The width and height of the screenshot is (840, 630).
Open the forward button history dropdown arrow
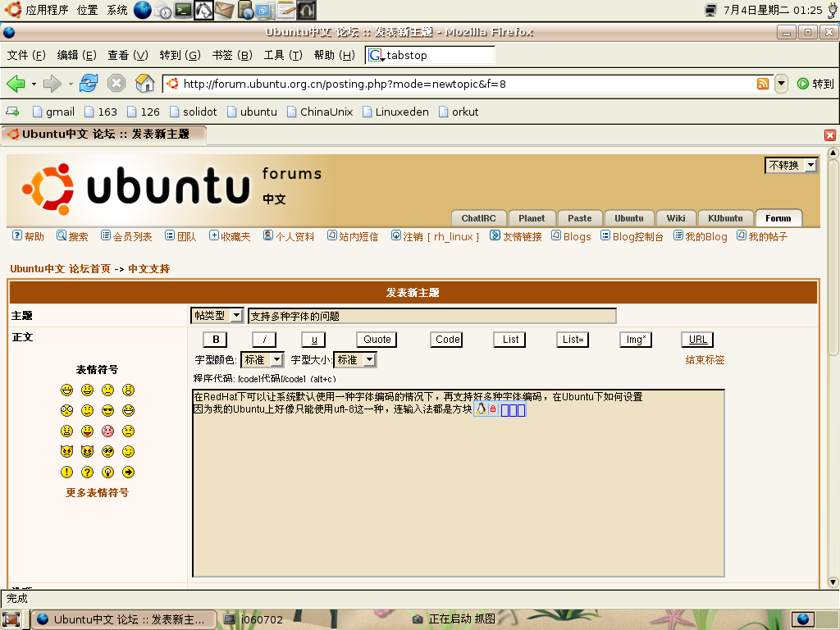(x=71, y=84)
